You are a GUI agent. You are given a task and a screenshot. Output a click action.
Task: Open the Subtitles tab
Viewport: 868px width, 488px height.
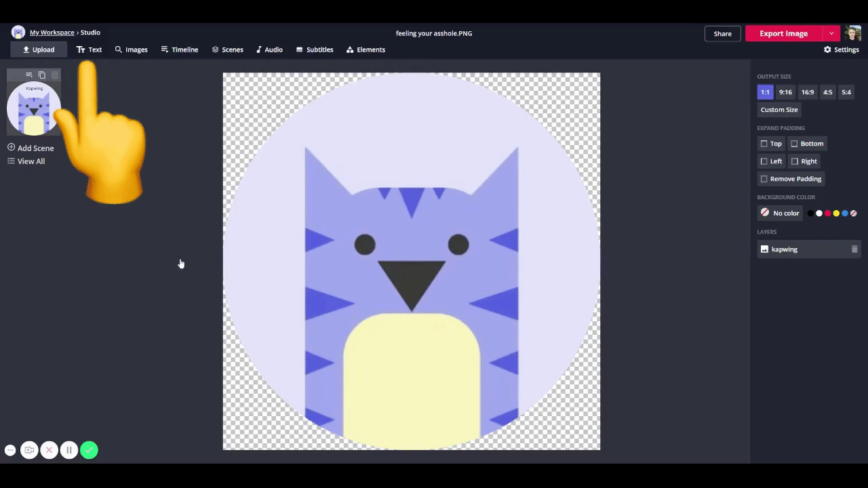315,49
